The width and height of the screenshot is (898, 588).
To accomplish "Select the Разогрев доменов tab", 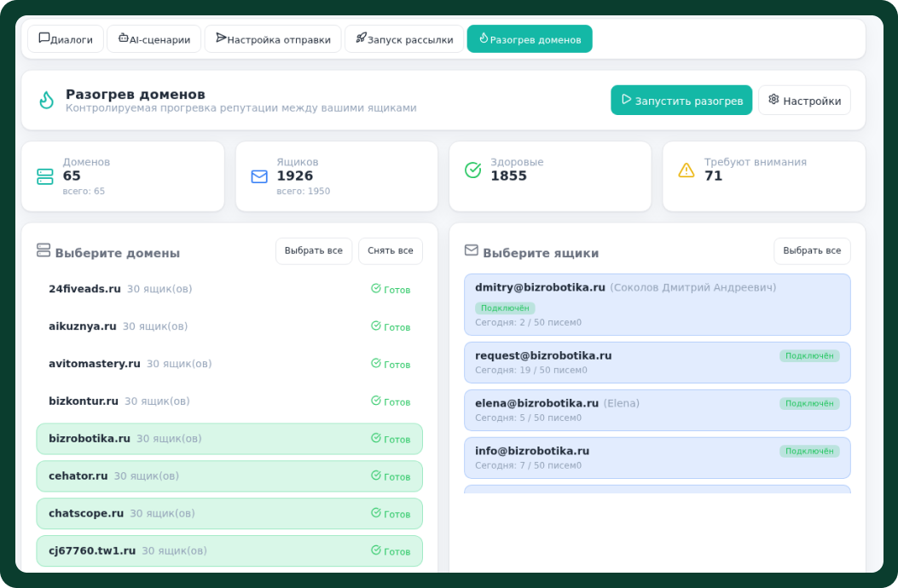I will click(x=530, y=39).
